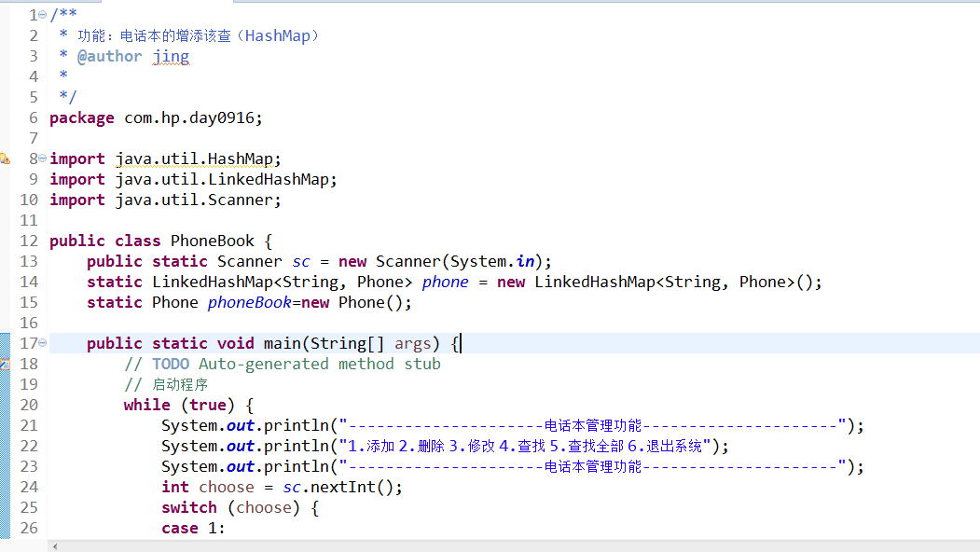Click the warning marker icon beside line 8

click(x=5, y=159)
